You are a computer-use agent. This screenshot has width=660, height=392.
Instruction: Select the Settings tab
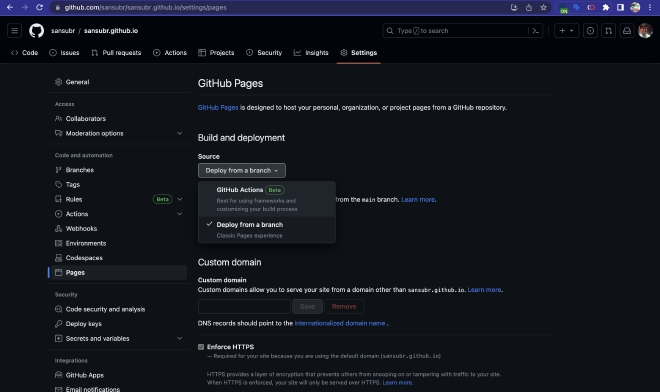click(x=359, y=53)
